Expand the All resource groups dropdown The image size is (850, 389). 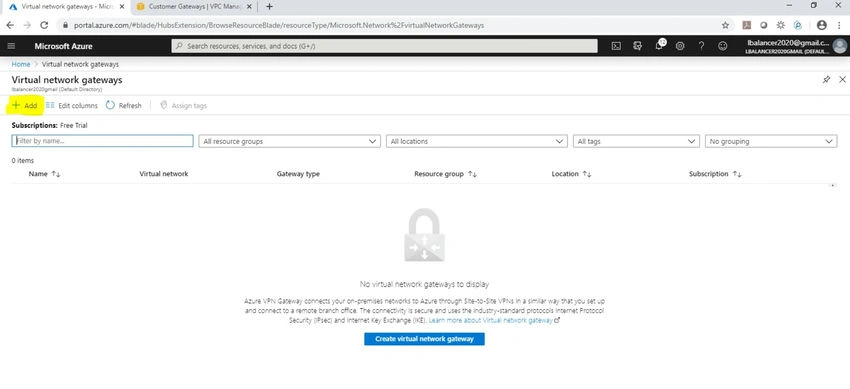point(289,141)
